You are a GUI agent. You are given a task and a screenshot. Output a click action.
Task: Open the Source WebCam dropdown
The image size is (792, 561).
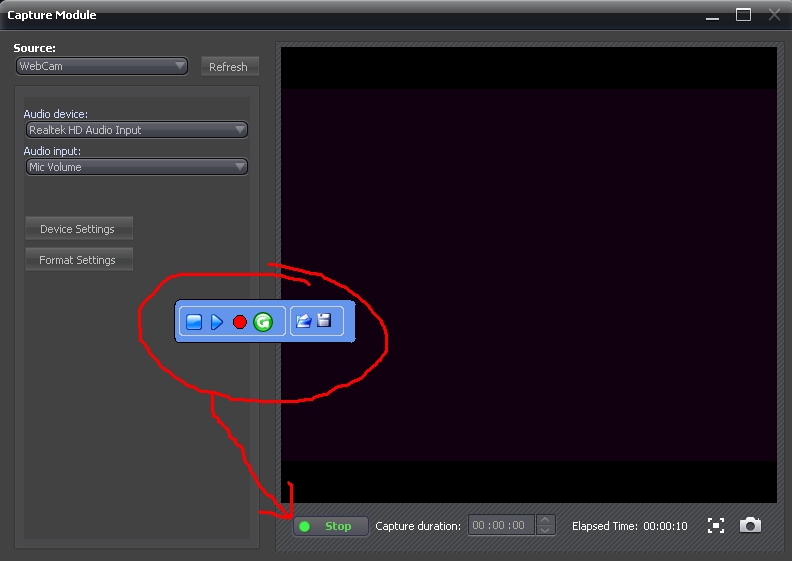pyautogui.click(x=102, y=66)
